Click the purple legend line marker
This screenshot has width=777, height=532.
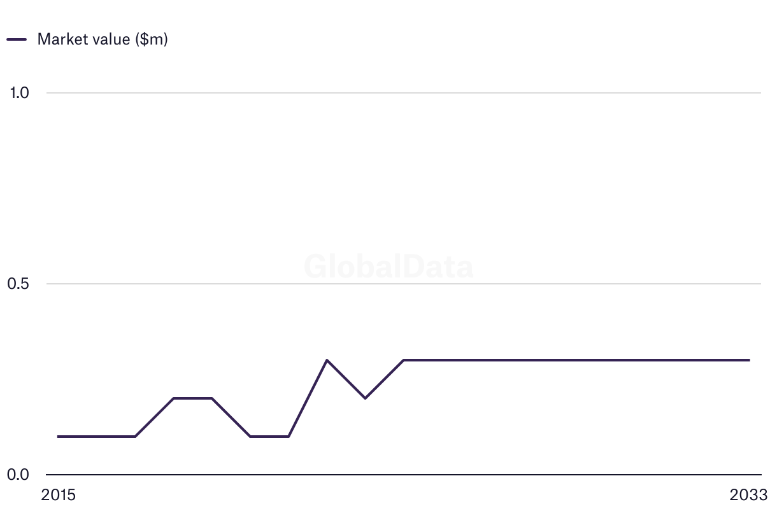tap(17, 39)
